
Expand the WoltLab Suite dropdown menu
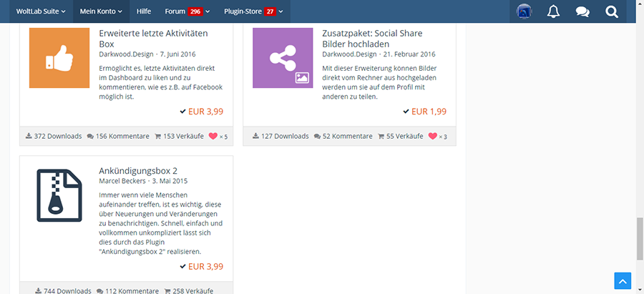click(41, 11)
